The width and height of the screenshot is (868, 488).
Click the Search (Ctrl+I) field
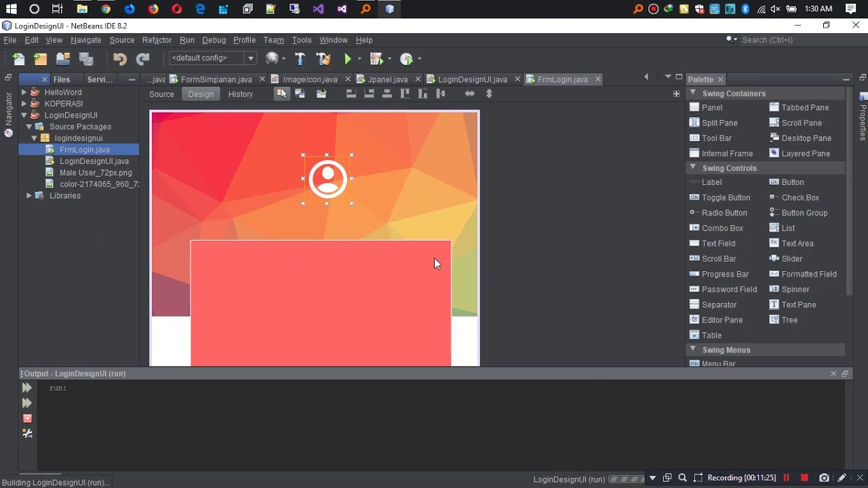pyautogui.click(x=797, y=40)
